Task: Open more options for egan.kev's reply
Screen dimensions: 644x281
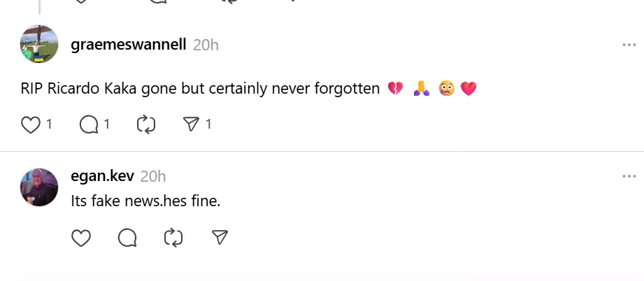Action: [629, 176]
